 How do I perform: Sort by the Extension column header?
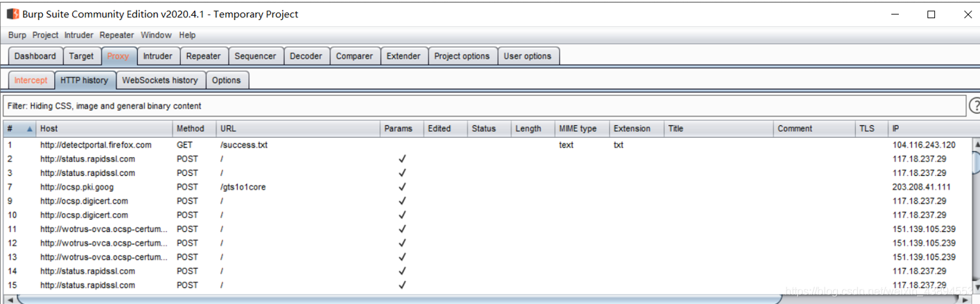pyautogui.click(x=637, y=129)
